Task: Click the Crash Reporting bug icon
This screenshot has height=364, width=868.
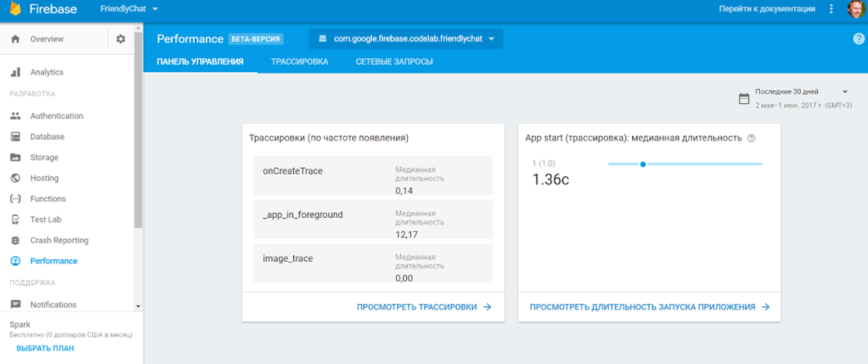Action: click(x=16, y=240)
